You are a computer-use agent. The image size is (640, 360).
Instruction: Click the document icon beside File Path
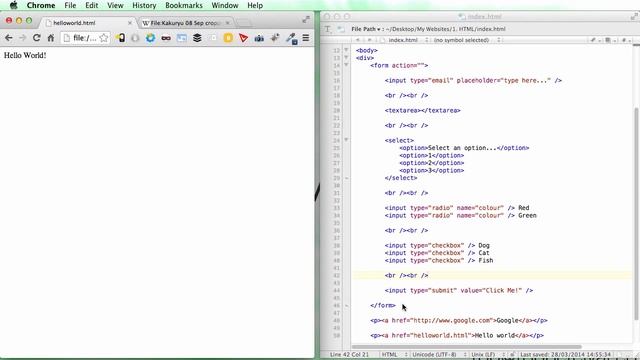[x=341, y=29]
